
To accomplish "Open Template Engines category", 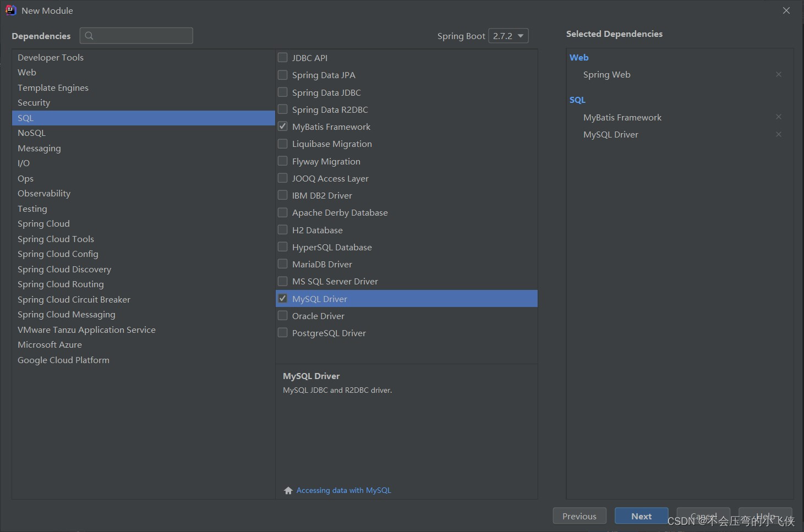I will 144,87.
